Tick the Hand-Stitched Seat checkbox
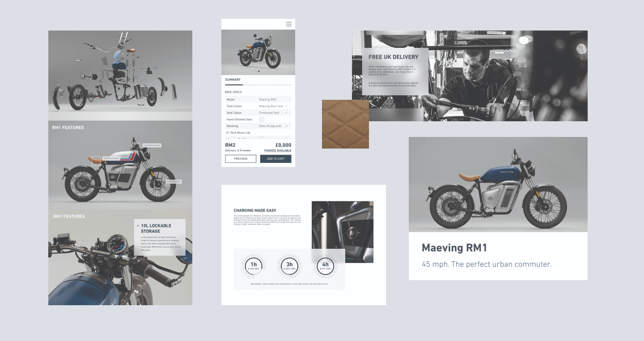This screenshot has width=644, height=341. click(x=262, y=119)
